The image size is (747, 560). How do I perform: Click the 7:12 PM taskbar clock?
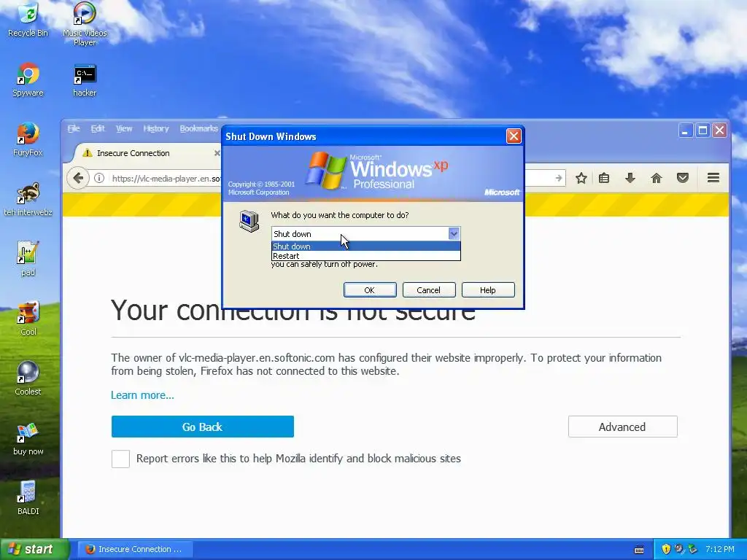720,549
